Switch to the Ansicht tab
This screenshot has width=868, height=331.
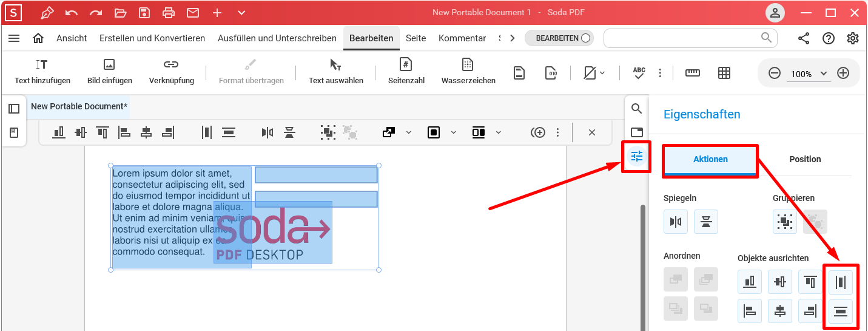72,38
